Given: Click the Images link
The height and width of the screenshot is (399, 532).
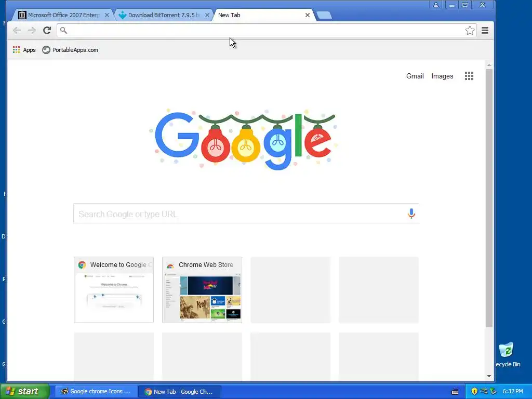Looking at the screenshot, I should pyautogui.click(x=442, y=76).
